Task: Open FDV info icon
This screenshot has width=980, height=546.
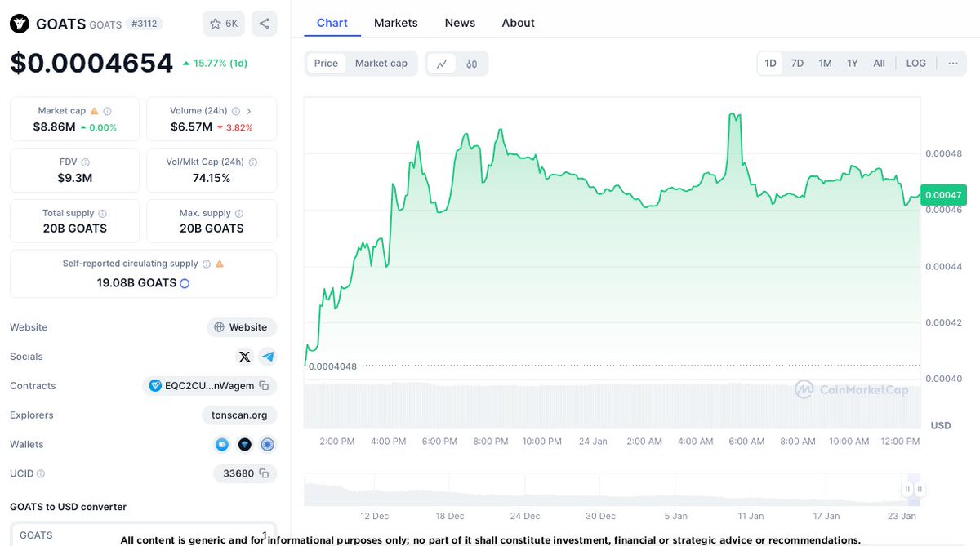Action: tap(85, 162)
